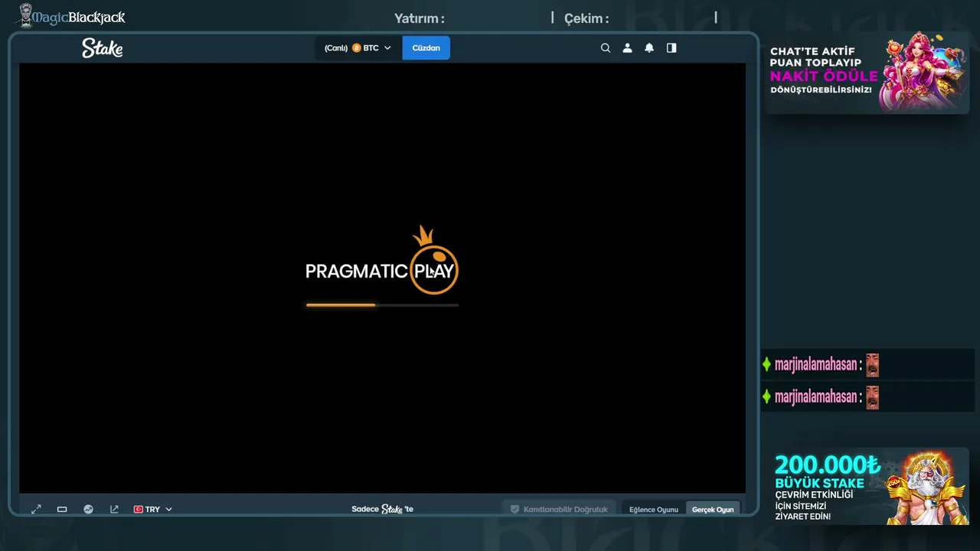Select Gerçek Oyun mode
The image size is (980, 551).
tap(713, 510)
